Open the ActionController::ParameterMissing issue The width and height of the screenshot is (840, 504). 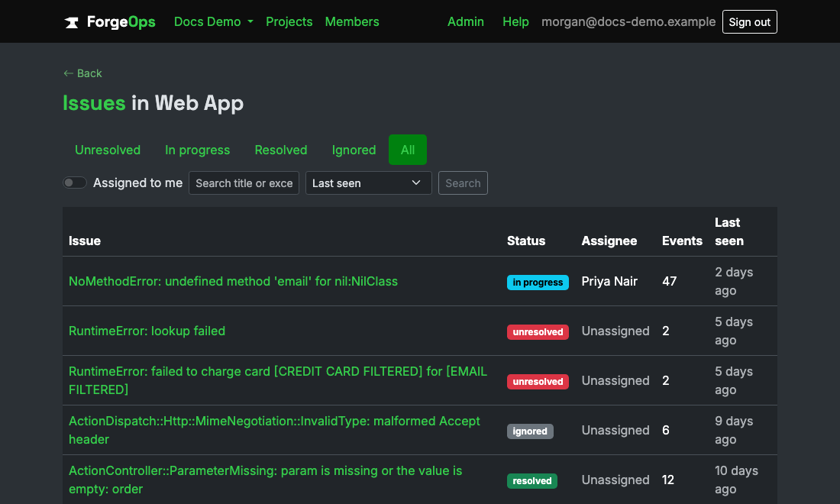pos(265,480)
